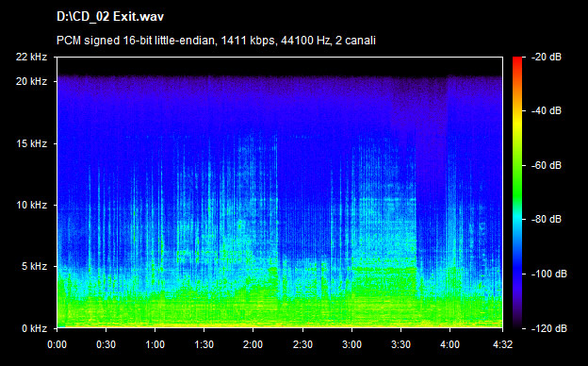Image resolution: width=588 pixels, height=366 pixels.
Task: Select the 1:00 time axis marker
Action: pos(155,344)
